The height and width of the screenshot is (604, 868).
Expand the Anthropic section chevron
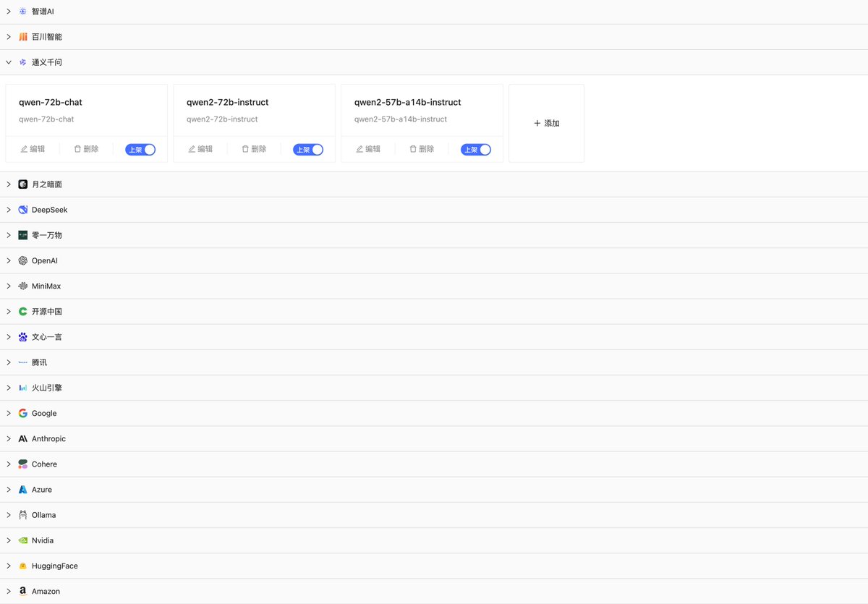pyautogui.click(x=9, y=439)
